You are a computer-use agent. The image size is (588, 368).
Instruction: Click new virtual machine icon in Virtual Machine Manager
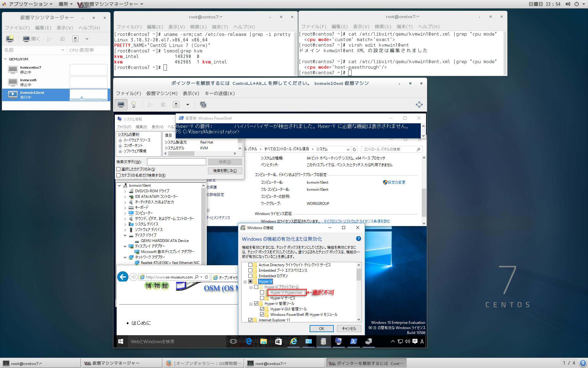point(10,39)
